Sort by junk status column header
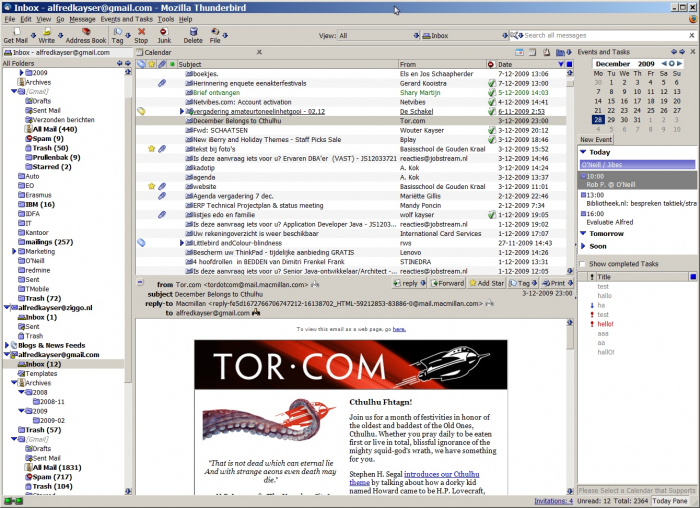The height and width of the screenshot is (508, 700). (491, 64)
